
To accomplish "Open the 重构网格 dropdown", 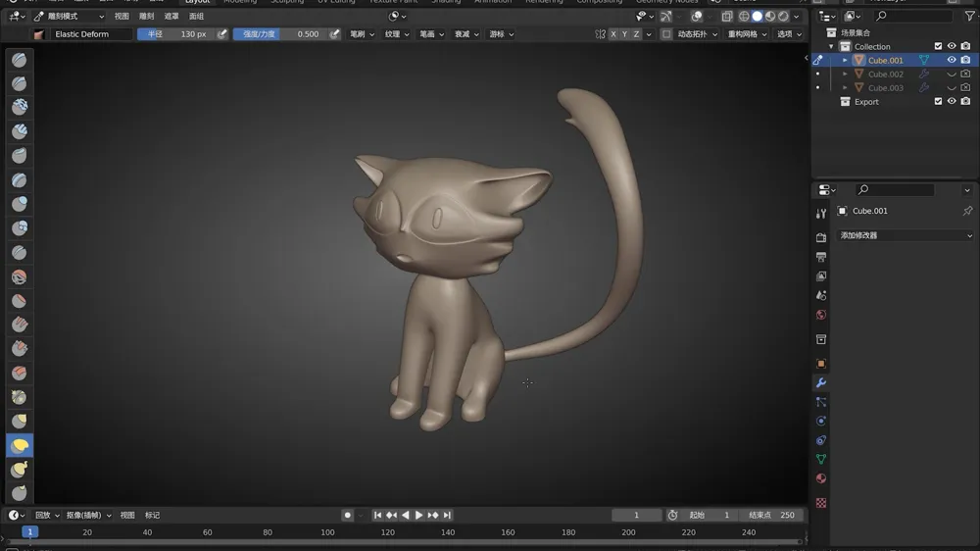I will pyautogui.click(x=747, y=34).
